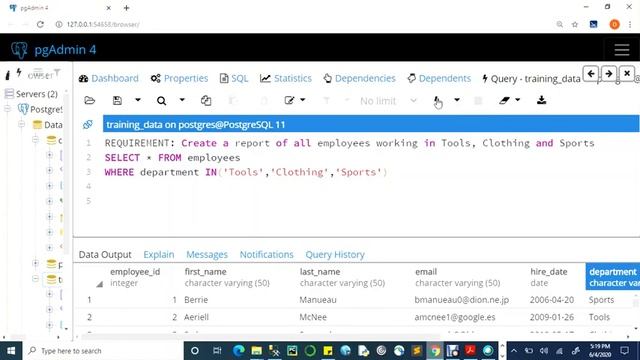640x360 pixels.
Task: Open the Save options dropdown arrow
Action: coord(138,100)
